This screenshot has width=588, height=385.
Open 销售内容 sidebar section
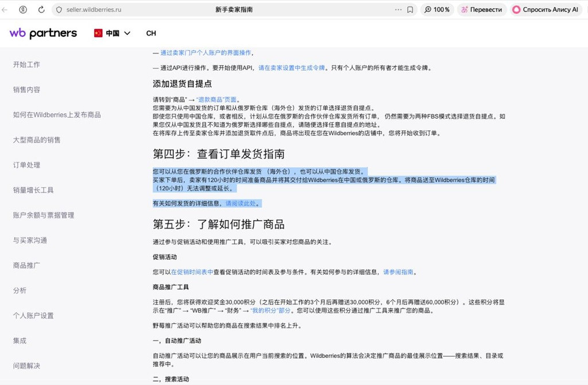(x=26, y=90)
